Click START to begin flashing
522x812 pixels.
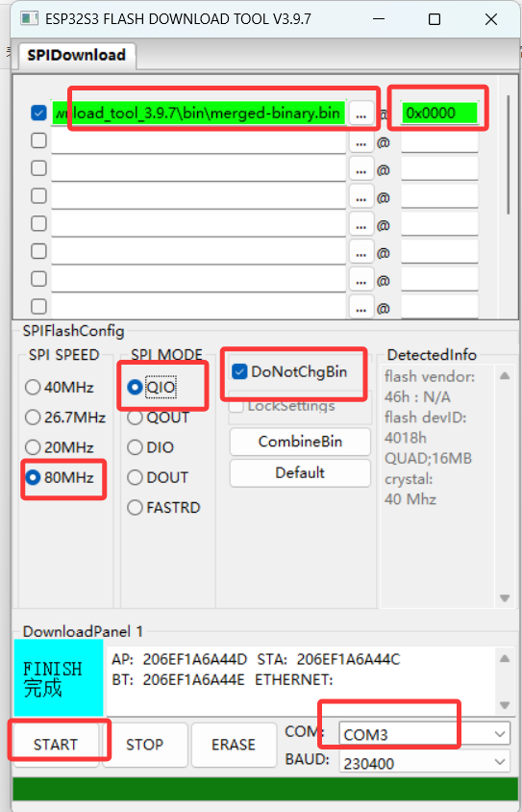pos(56,744)
